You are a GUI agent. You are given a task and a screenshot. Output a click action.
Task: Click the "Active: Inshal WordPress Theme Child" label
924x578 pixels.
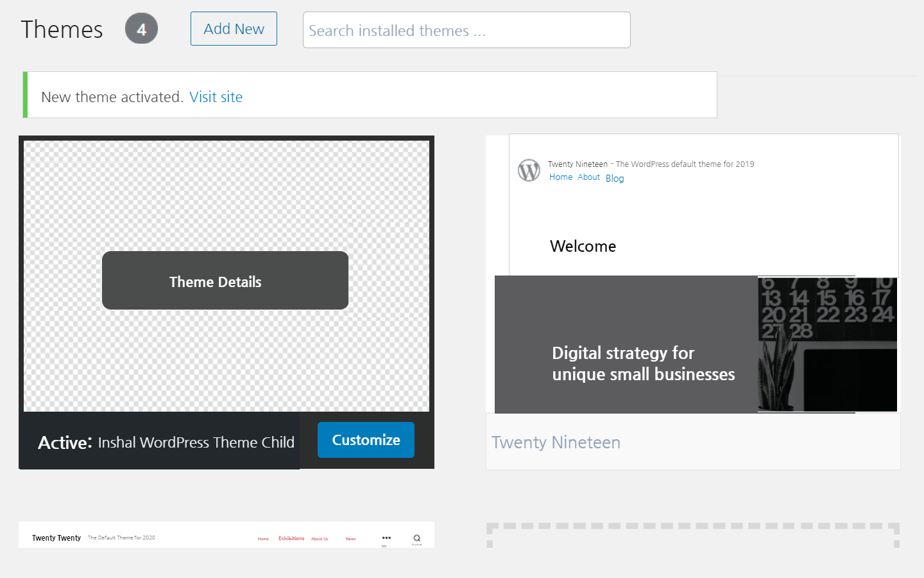166,442
